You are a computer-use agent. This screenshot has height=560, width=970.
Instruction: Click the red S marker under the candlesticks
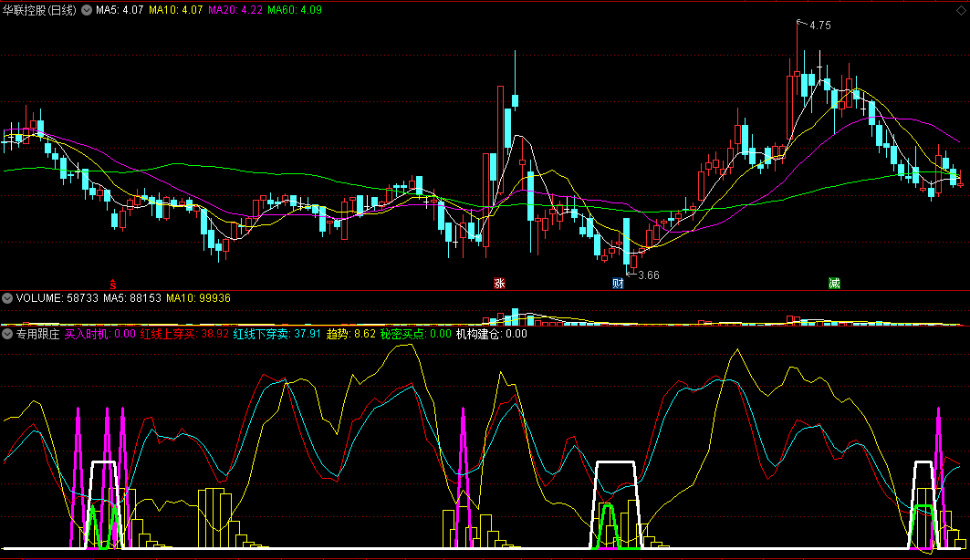(x=112, y=285)
